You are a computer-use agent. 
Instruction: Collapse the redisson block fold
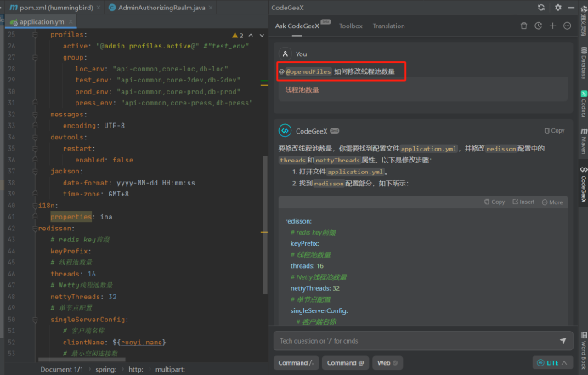[x=35, y=229]
